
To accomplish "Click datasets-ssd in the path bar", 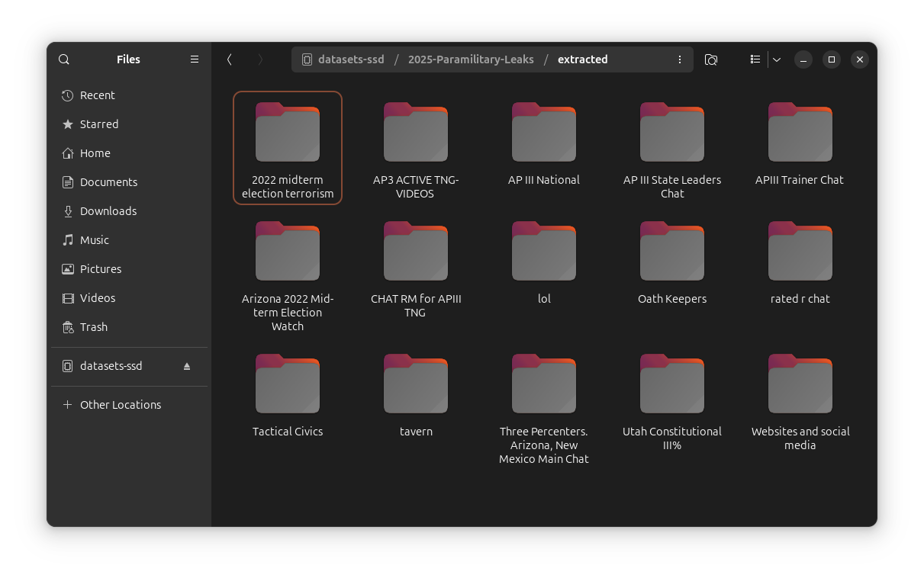I will pos(343,59).
